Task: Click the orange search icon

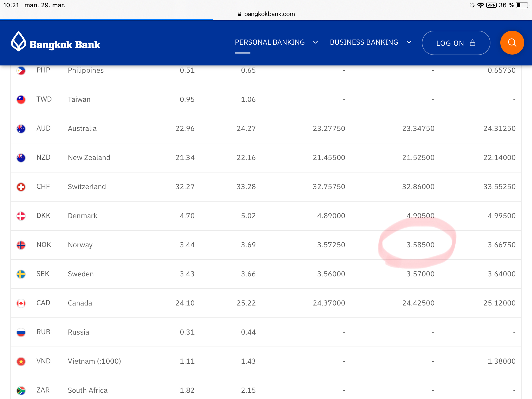Action: tap(512, 43)
